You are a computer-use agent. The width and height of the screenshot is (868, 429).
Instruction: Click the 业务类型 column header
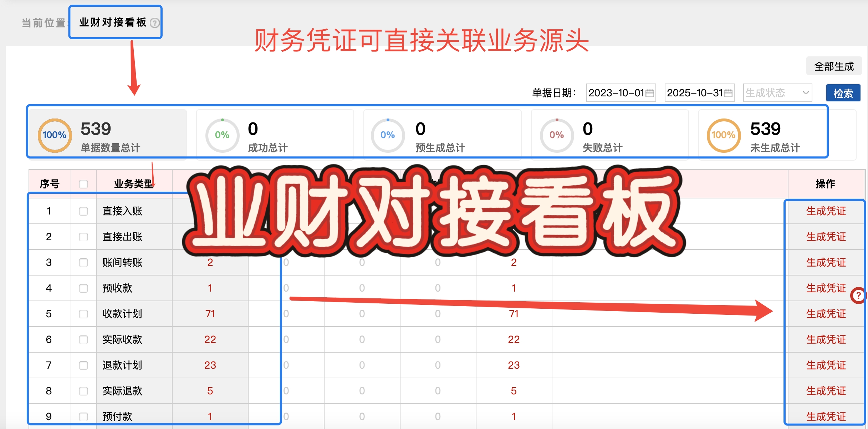click(134, 184)
